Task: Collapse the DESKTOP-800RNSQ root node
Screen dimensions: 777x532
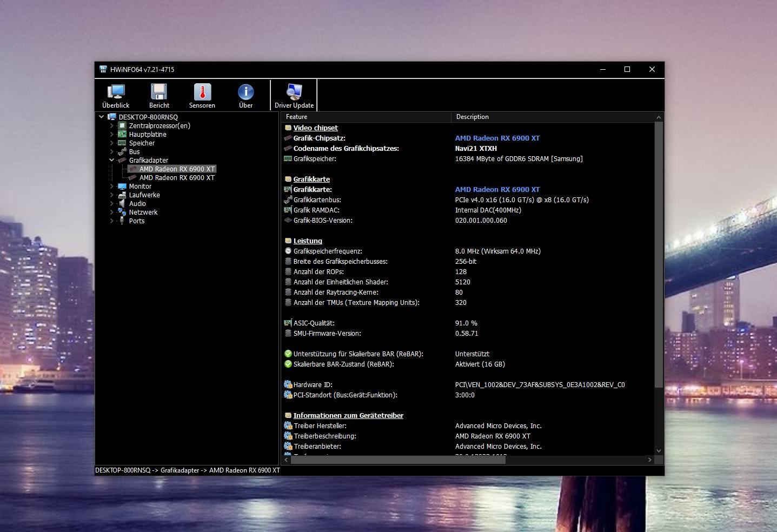Action: click(101, 117)
